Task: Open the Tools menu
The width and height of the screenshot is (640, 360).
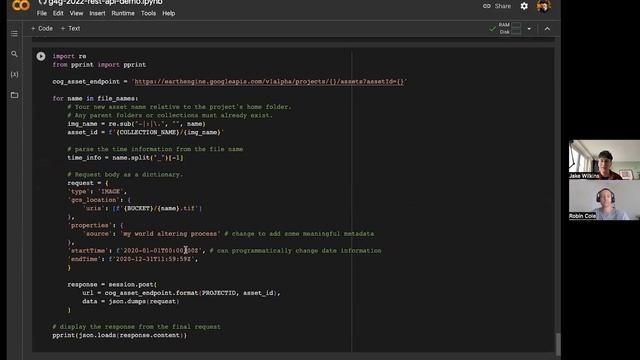Action: tap(148, 13)
